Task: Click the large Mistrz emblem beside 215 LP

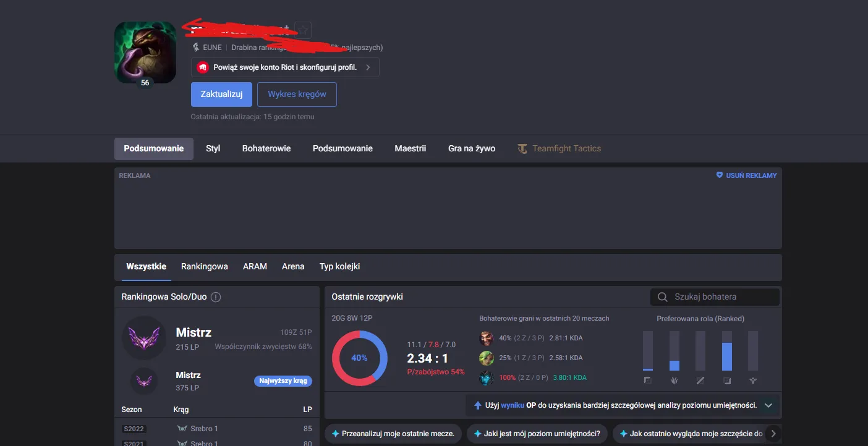Action: coord(144,338)
